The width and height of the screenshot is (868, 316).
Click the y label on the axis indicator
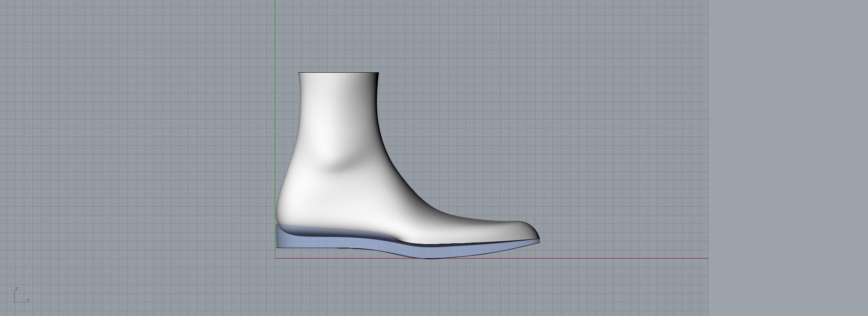coord(28,300)
